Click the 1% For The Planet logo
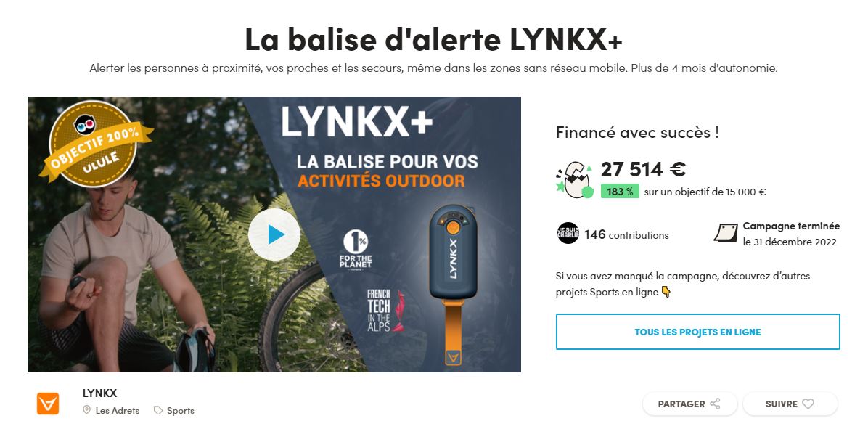868x437 pixels. [356, 250]
